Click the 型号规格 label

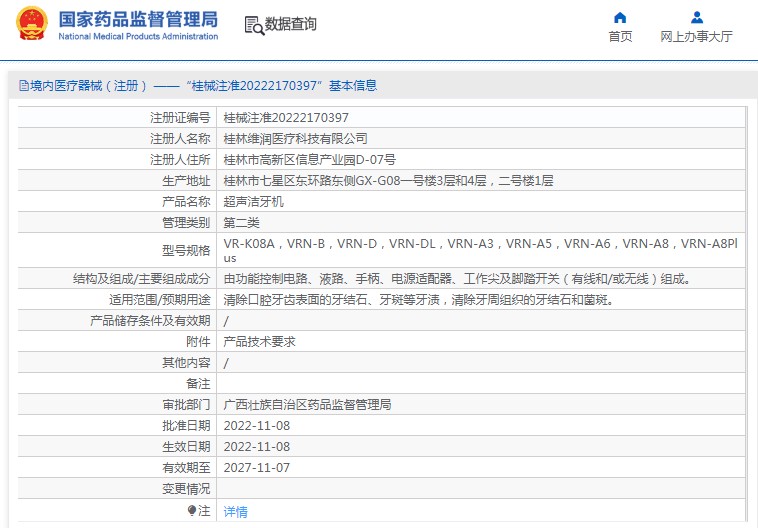186,250
